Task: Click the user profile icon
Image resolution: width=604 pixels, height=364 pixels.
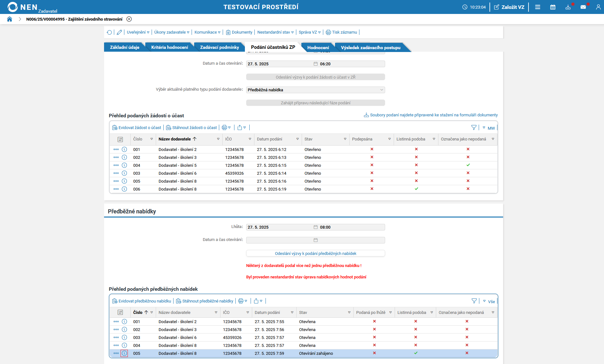Action: 598,7
